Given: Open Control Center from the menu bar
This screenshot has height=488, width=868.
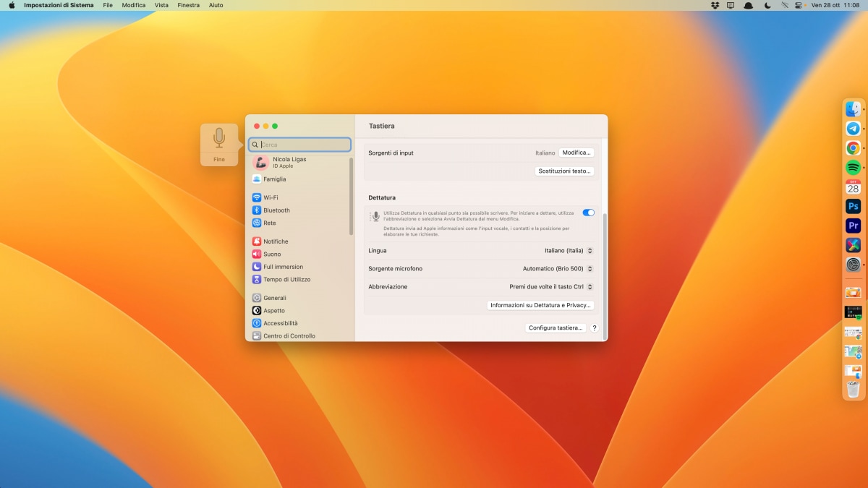Looking at the screenshot, I should [x=799, y=5].
